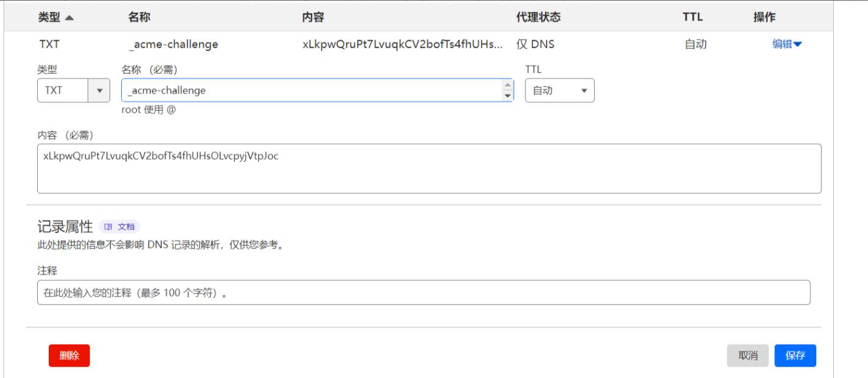Focus the 名称 _acme-challenge input field
The width and height of the screenshot is (868, 378).
[310, 90]
